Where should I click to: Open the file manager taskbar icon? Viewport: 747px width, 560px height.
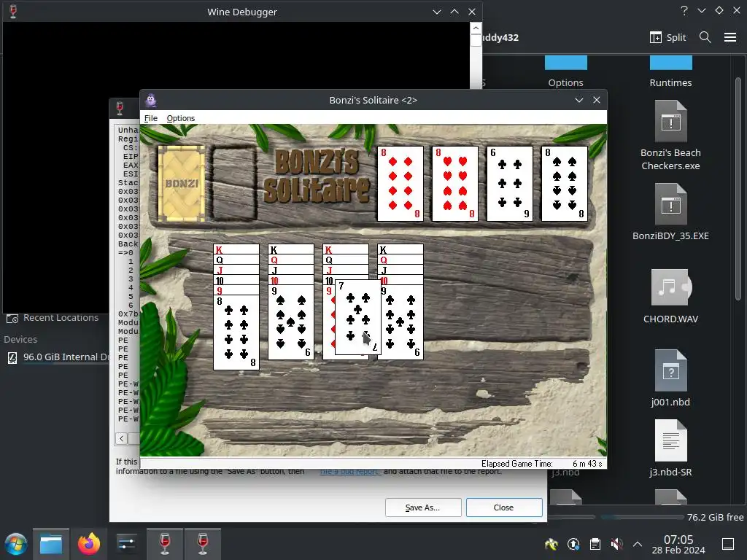(50, 544)
